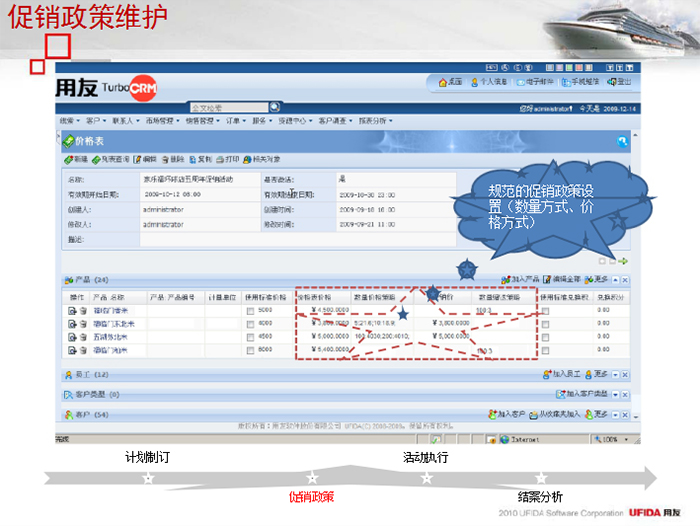Click the search magnifier next to 全文检索
The height and width of the screenshot is (526, 700).
pos(275,107)
